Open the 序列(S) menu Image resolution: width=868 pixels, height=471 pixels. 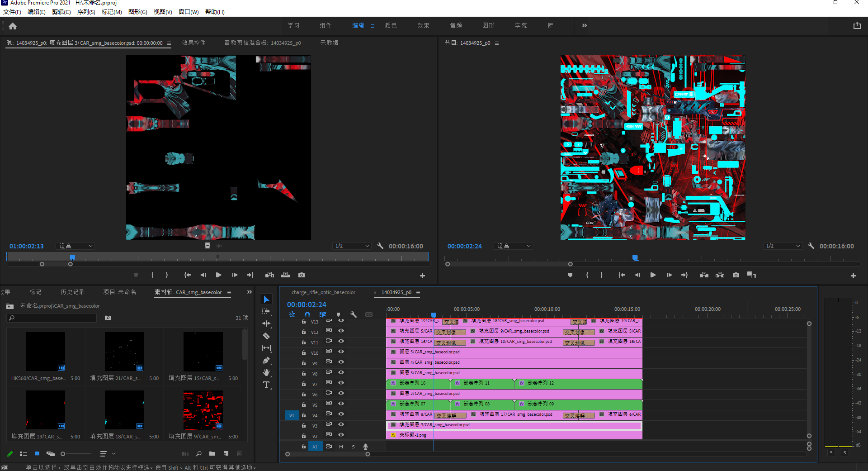pos(86,12)
